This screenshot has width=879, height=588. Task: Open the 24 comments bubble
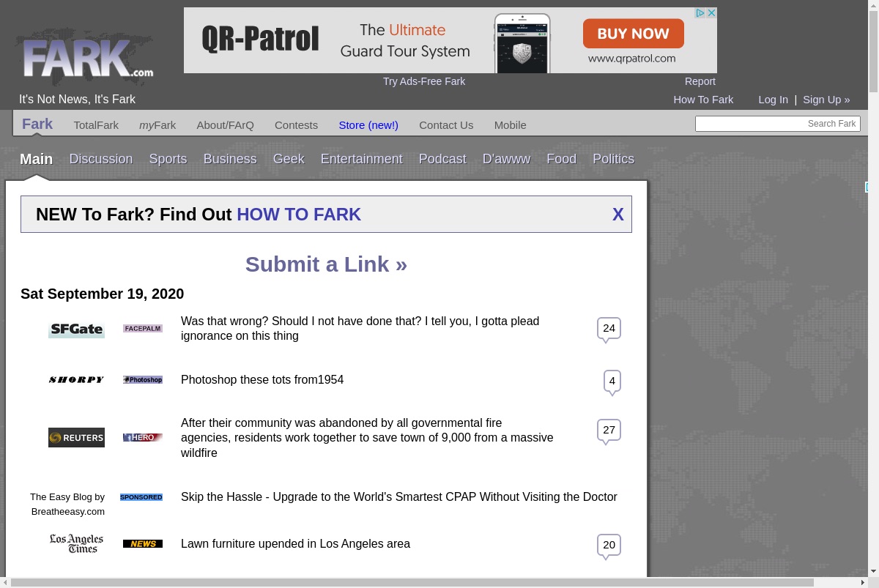[609, 330]
